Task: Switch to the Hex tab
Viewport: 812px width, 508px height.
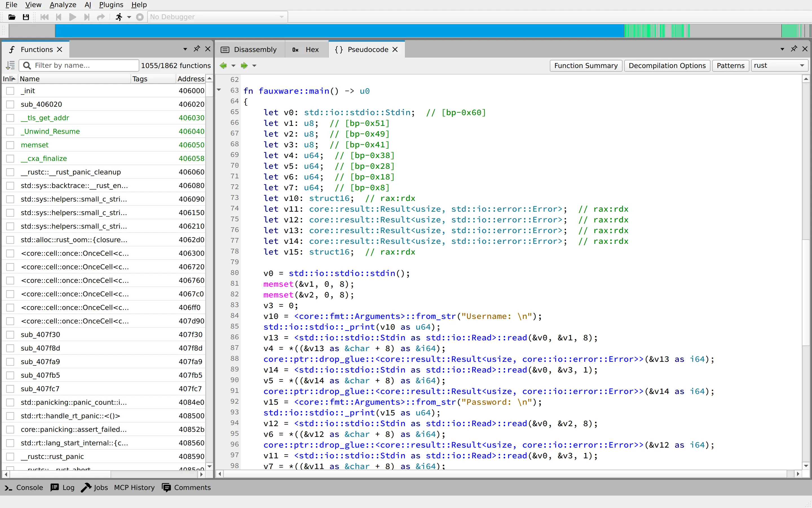Action: click(306, 49)
